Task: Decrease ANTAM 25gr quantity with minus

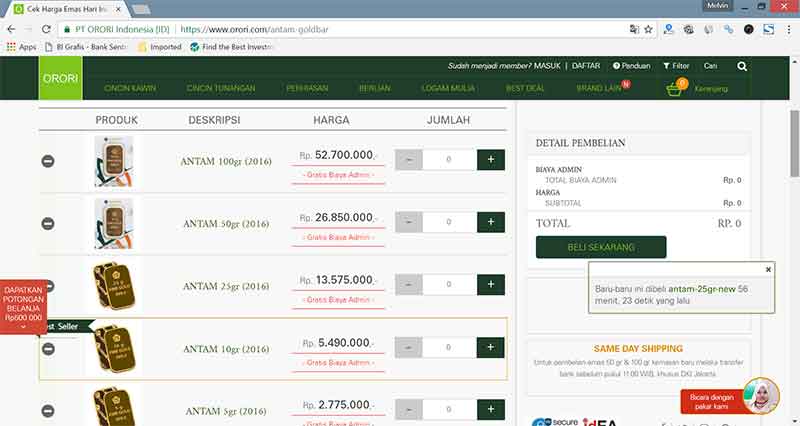Action: (409, 285)
